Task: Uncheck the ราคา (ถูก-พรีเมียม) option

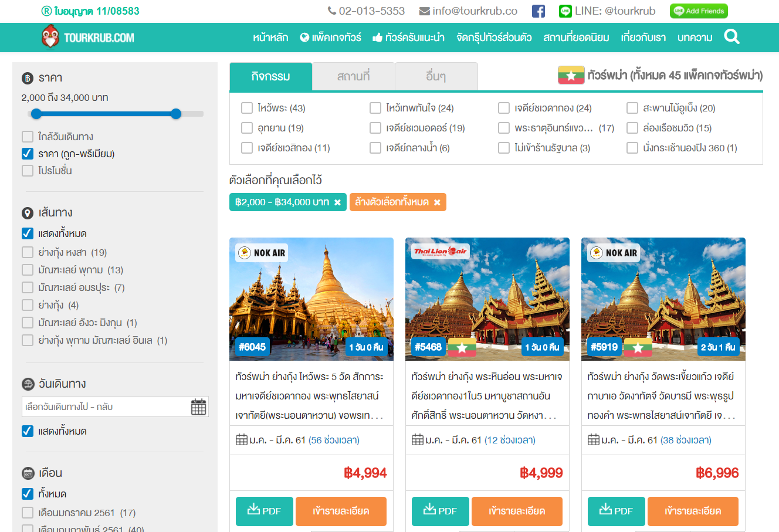Action: [x=28, y=154]
